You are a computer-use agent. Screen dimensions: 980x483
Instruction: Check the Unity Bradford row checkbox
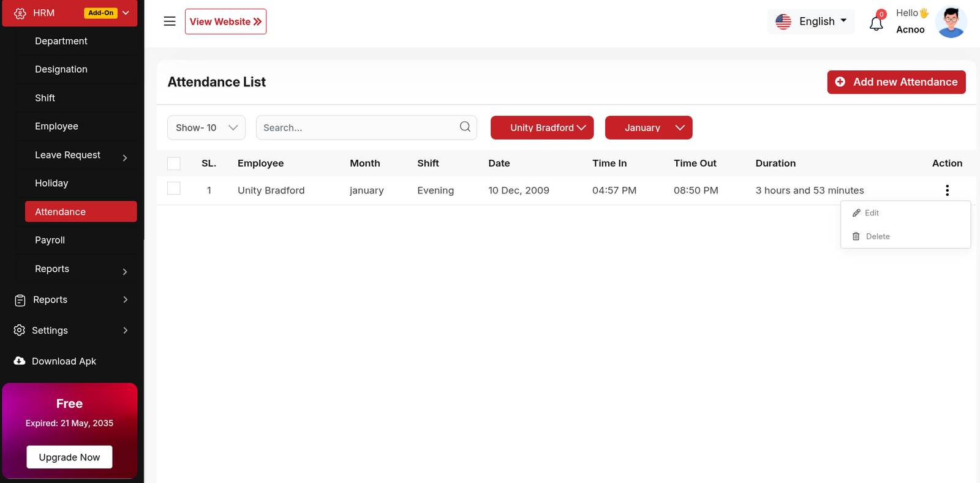(x=174, y=189)
